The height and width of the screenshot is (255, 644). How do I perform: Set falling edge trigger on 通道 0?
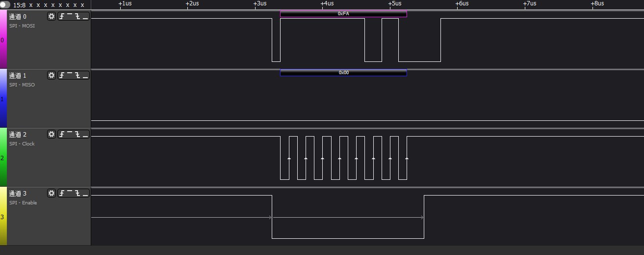77,16
